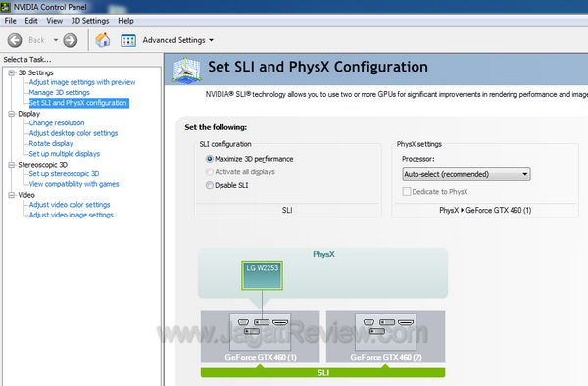
Task: Click the Back arrow button
Action: coord(15,40)
